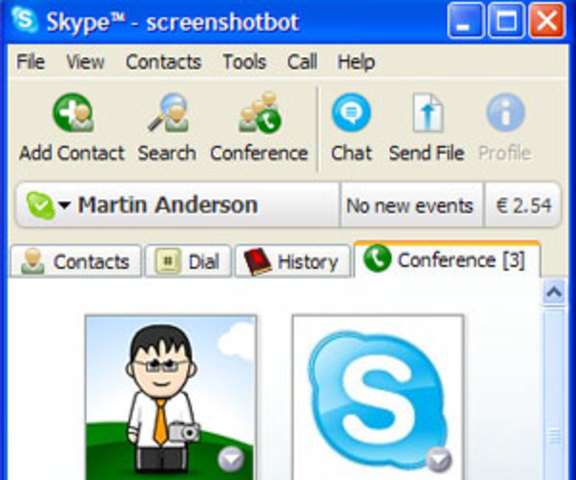The image size is (576, 480).
Task: Expand the status dropdown arrow beside Martin Anderson
Action: (64, 205)
